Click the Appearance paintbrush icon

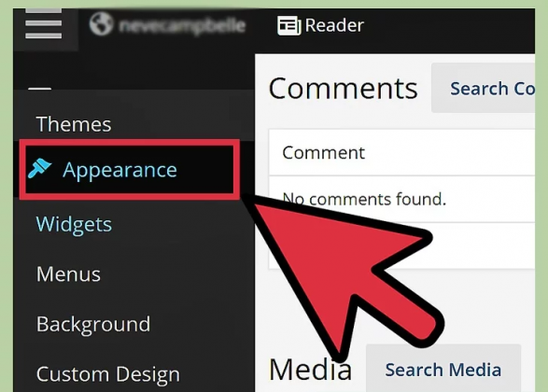pyautogui.click(x=39, y=168)
